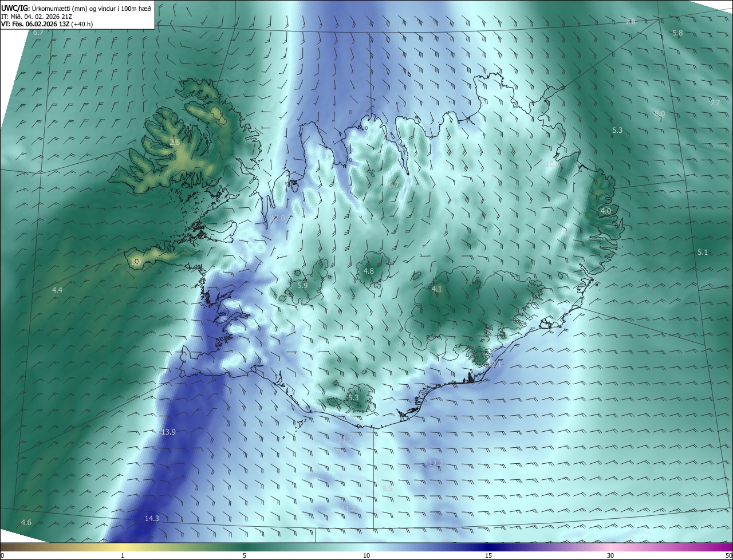
Task: Click the color scale label '5'
Action: (245, 555)
